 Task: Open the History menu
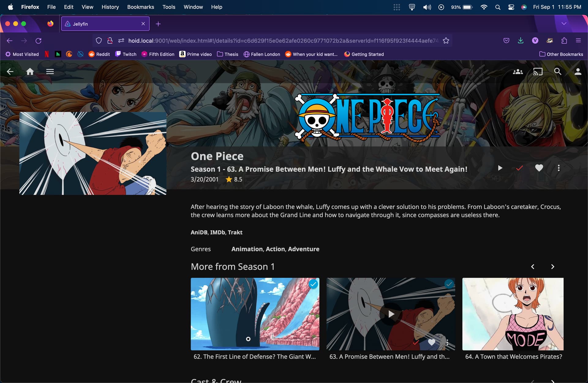(110, 7)
